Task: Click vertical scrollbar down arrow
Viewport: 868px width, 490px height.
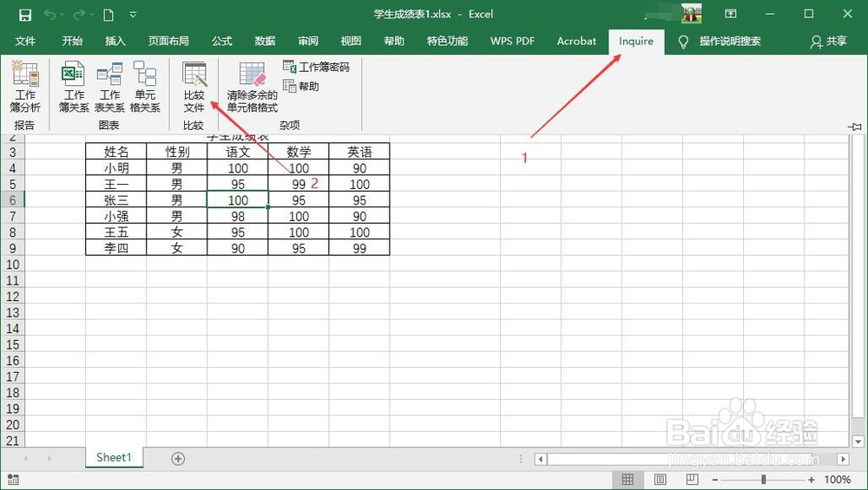Action: [858, 441]
